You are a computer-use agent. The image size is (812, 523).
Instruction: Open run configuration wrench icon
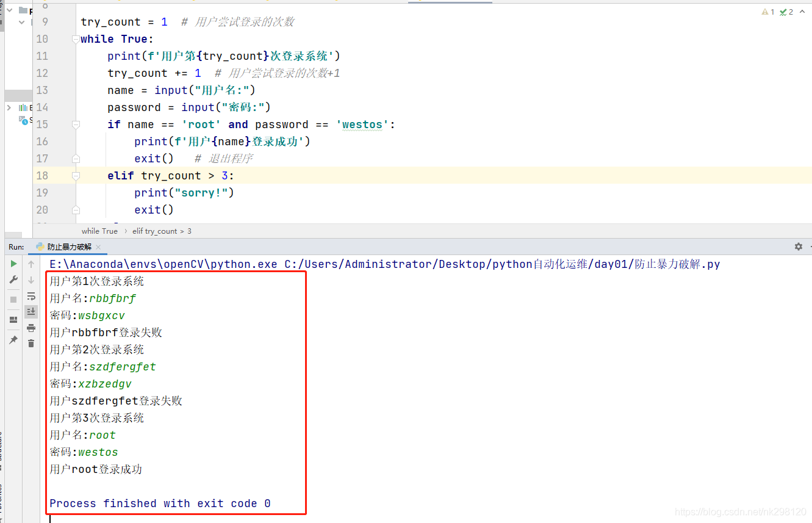[13, 280]
